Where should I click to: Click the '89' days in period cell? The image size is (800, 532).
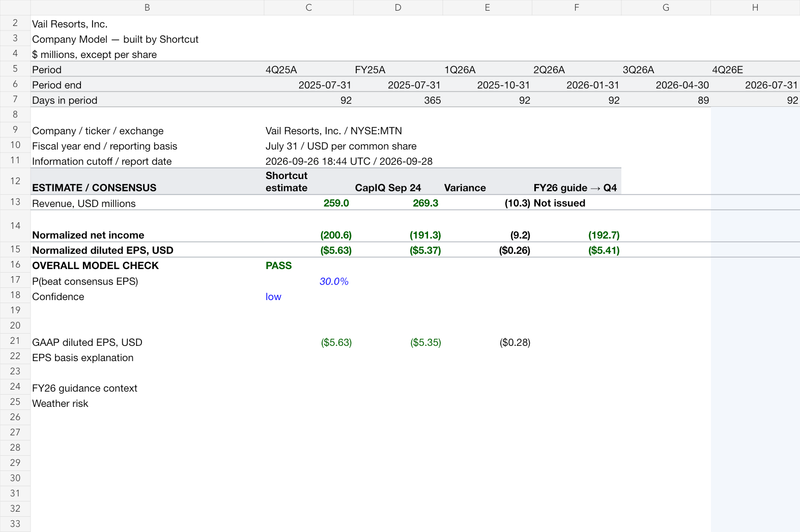click(x=666, y=100)
